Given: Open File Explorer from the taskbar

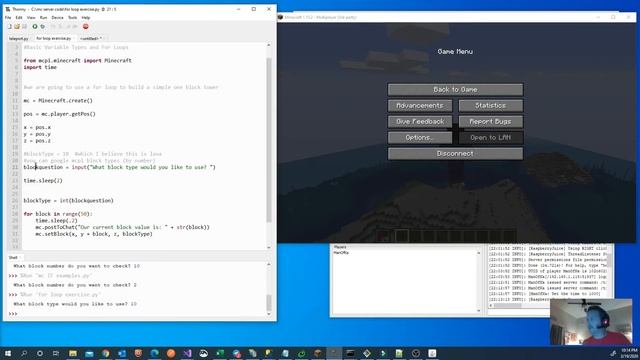Looking at the screenshot, I should pyautogui.click(x=73, y=353).
